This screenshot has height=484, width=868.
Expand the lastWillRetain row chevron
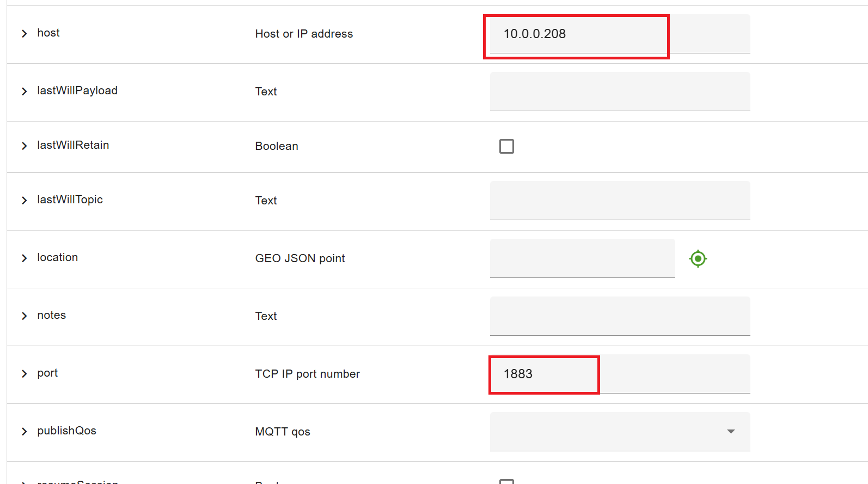pyautogui.click(x=24, y=146)
